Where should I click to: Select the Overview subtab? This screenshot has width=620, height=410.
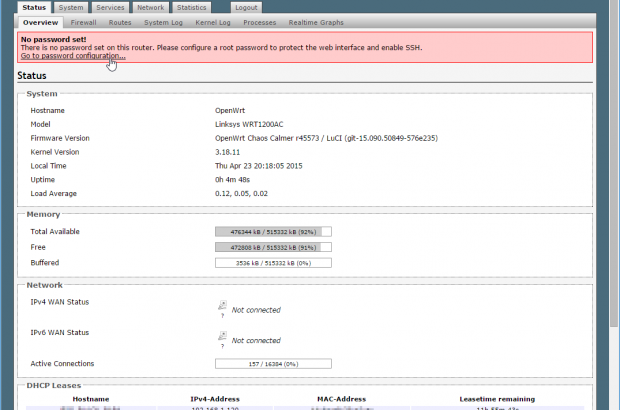(41, 21)
